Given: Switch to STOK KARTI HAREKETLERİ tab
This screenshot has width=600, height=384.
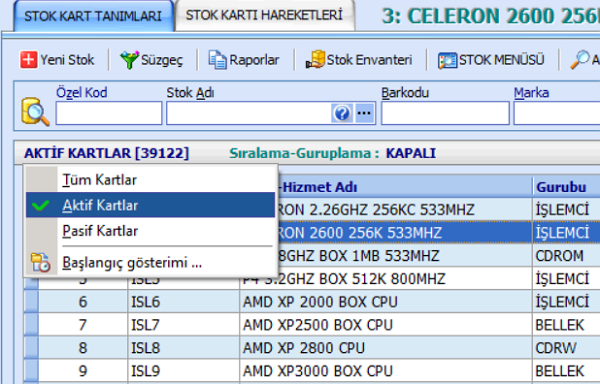Looking at the screenshot, I should (x=264, y=15).
